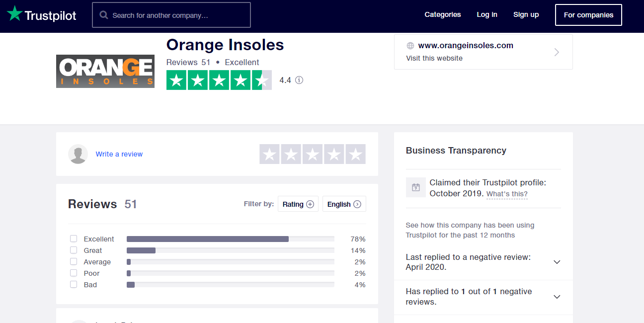This screenshot has width=644, height=323.
Task: Rate one star in Write a review box
Action: tap(269, 154)
